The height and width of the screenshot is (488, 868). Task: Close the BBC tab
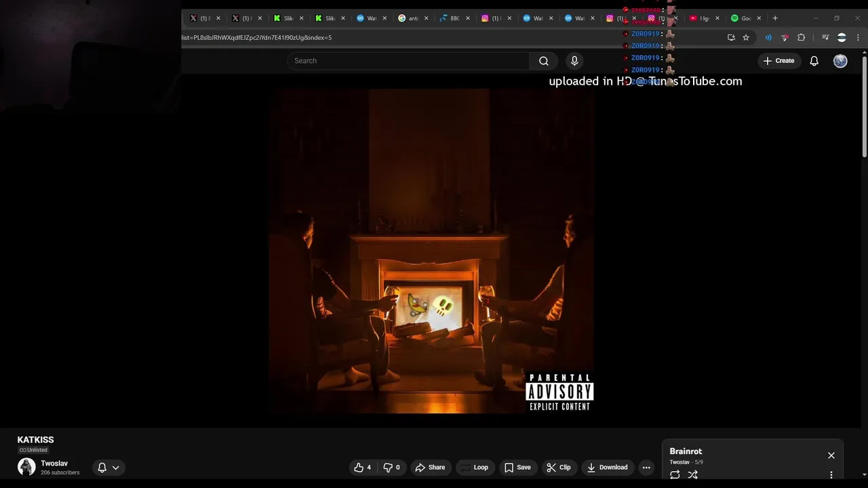pyautogui.click(x=468, y=18)
